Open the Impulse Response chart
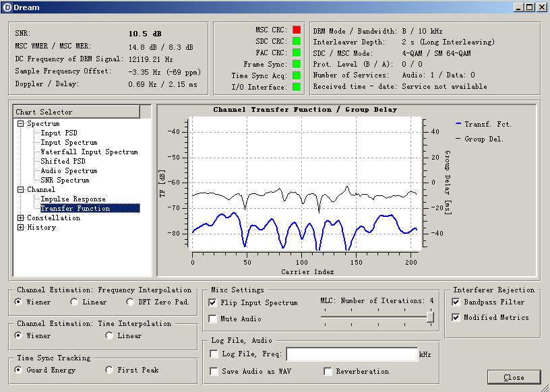The width and height of the screenshot is (550, 392). click(x=73, y=199)
